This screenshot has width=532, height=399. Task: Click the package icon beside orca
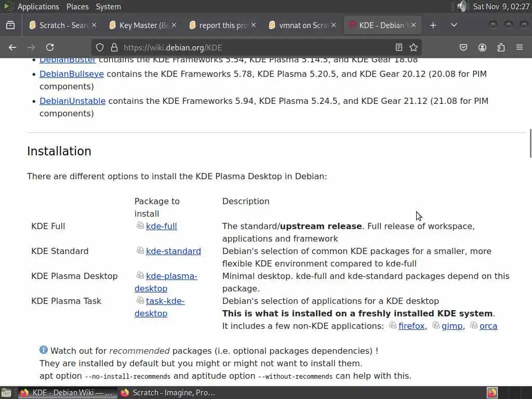474,325
